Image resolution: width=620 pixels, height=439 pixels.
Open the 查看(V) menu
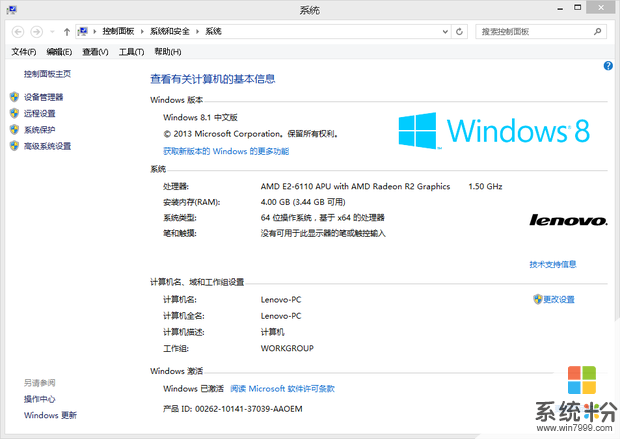coord(95,52)
